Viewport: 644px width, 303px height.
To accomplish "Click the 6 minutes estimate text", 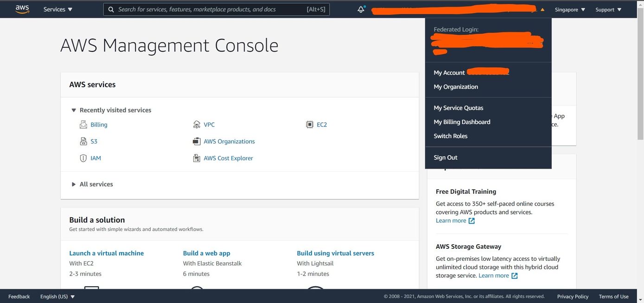I will [196, 274].
